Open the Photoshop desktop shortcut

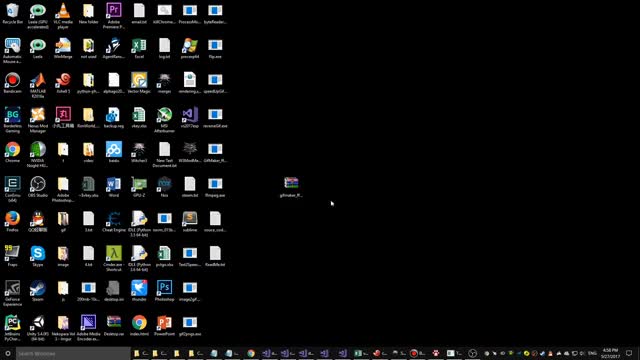click(x=164, y=291)
